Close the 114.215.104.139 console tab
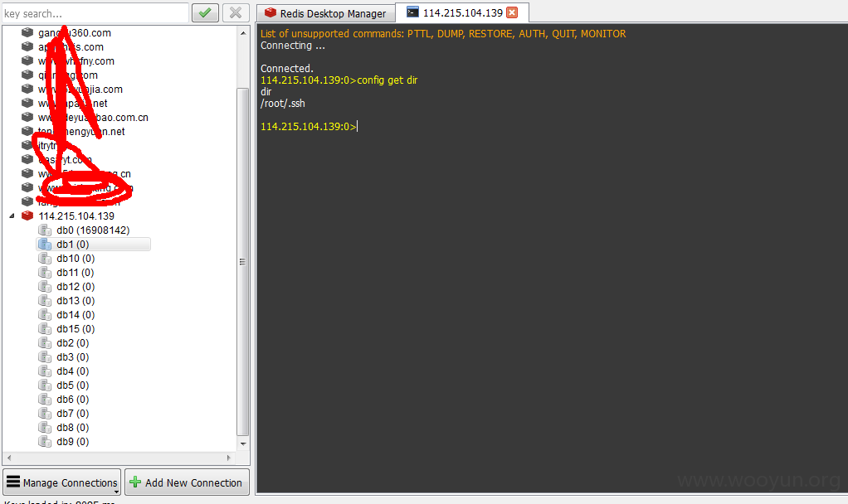This screenshot has height=504, width=848. coord(512,12)
